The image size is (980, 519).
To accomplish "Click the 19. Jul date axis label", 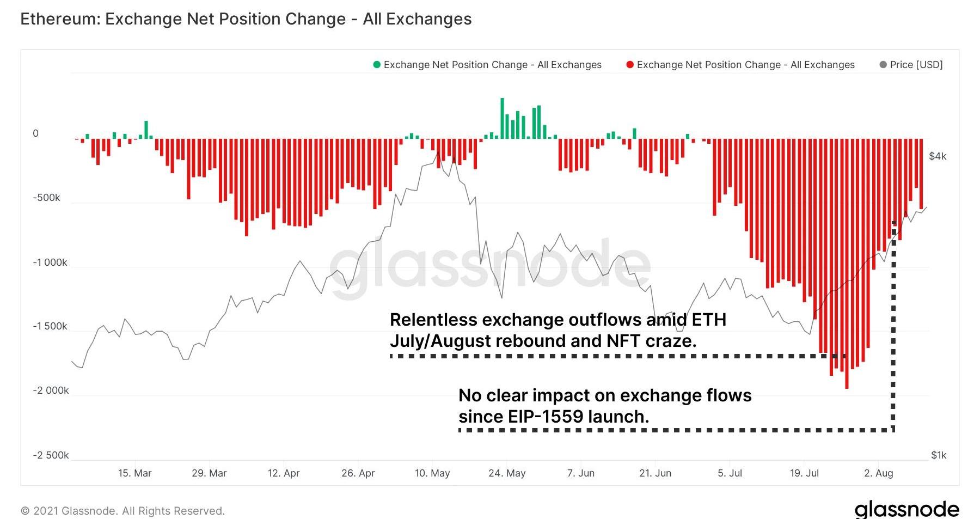I will pyautogui.click(x=804, y=473).
